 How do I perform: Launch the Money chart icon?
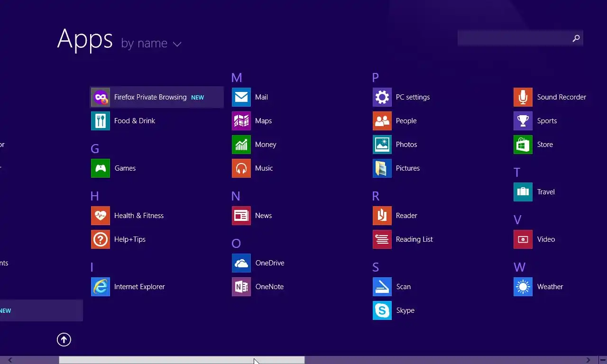click(241, 145)
